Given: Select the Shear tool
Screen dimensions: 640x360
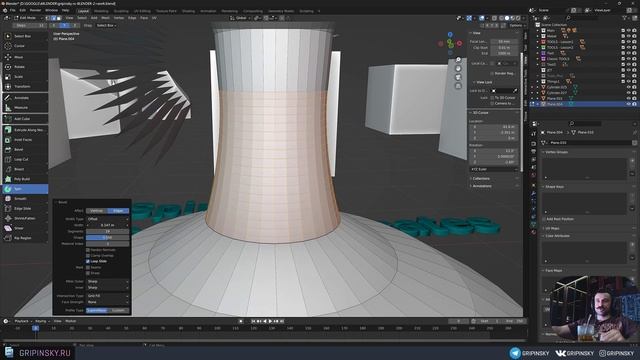Looking at the screenshot, I should [25, 228].
